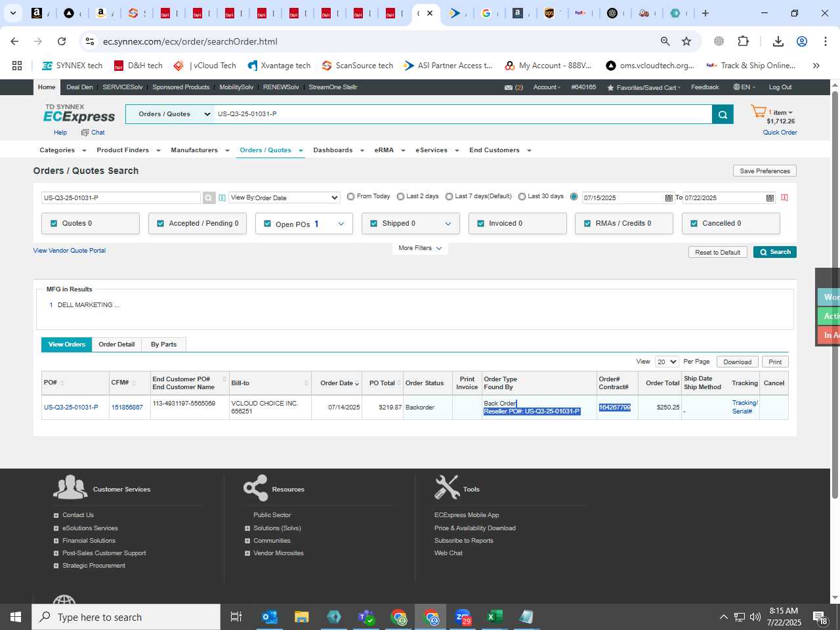This screenshot has height=630, width=840.
Task: Uncheck the Shipped 0 checkbox
Action: click(x=374, y=223)
